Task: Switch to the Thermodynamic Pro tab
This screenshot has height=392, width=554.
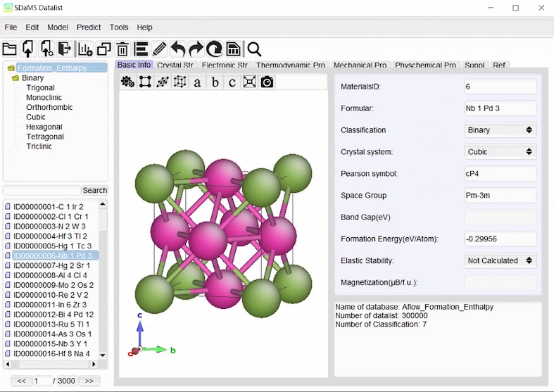Action: click(x=290, y=65)
